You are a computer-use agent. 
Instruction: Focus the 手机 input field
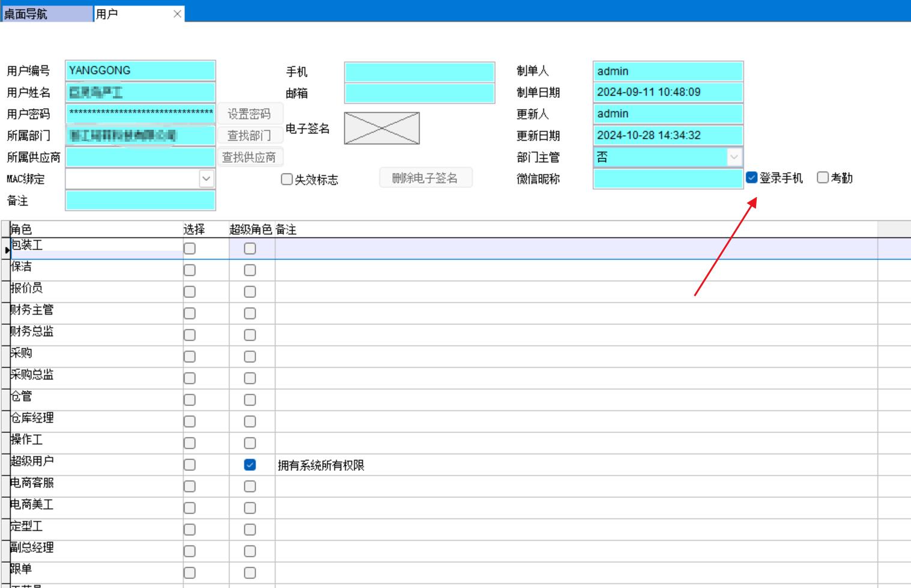(419, 72)
